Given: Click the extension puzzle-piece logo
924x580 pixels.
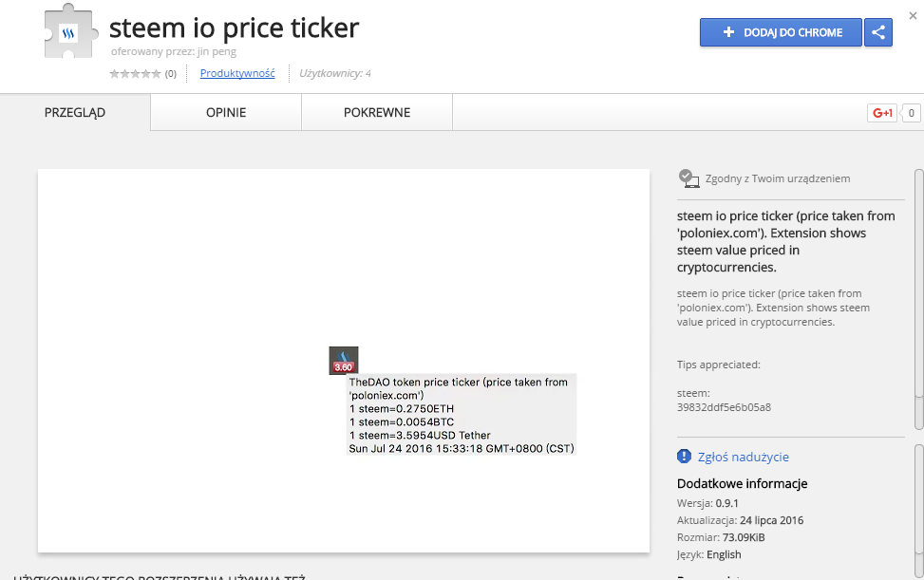Looking at the screenshot, I should click(x=68, y=32).
